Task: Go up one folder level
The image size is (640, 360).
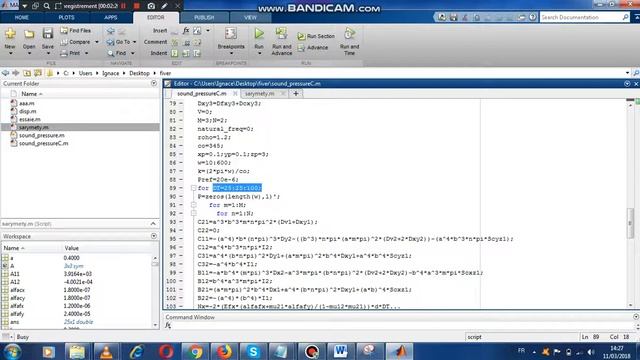Action: coord(27,73)
